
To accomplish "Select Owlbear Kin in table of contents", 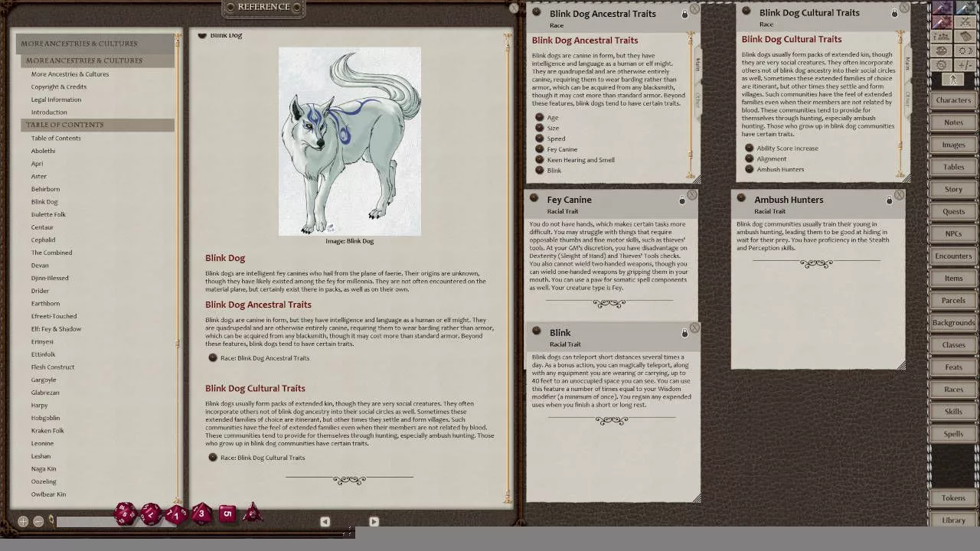I will point(48,494).
